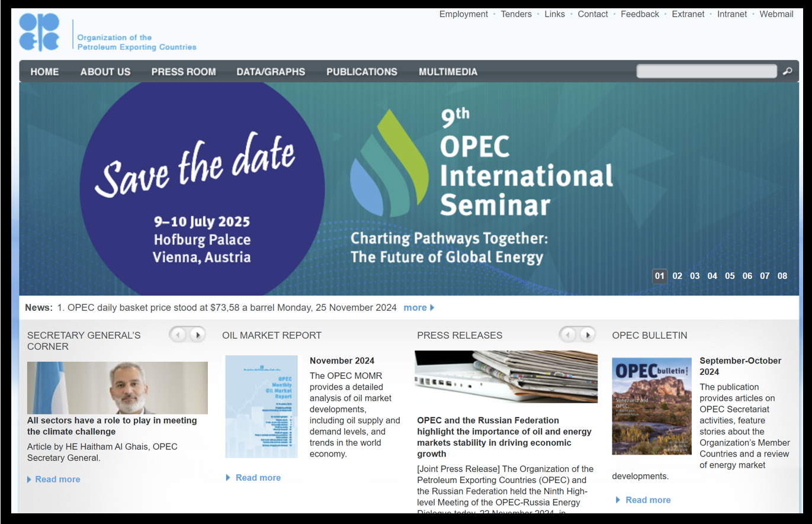Click the arrow beside news 'more'

(432, 308)
